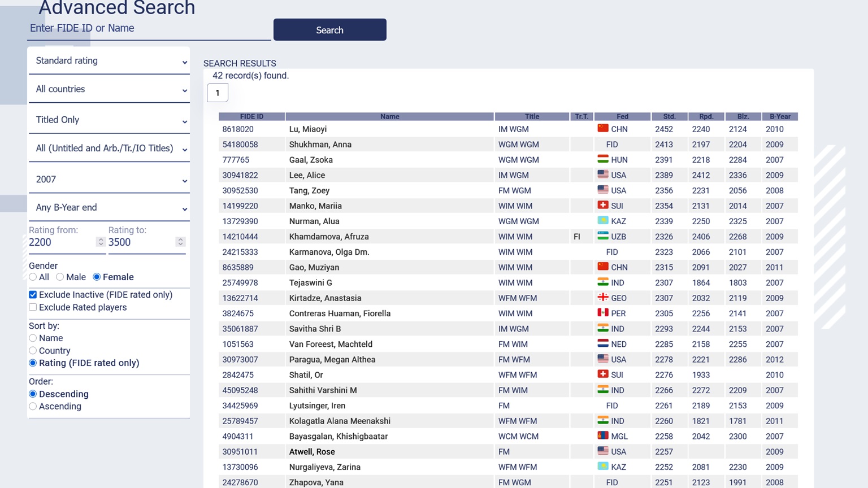Set order to Ascending

click(x=33, y=407)
